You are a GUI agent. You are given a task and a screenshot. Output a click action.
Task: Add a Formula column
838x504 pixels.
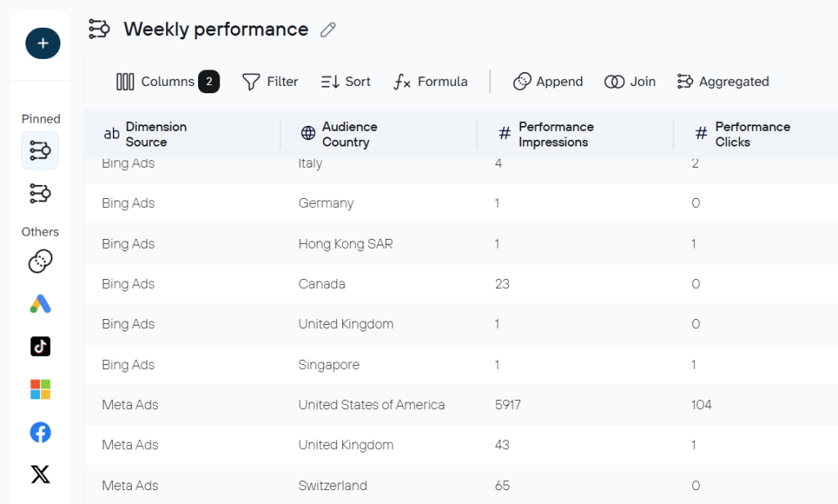(430, 82)
